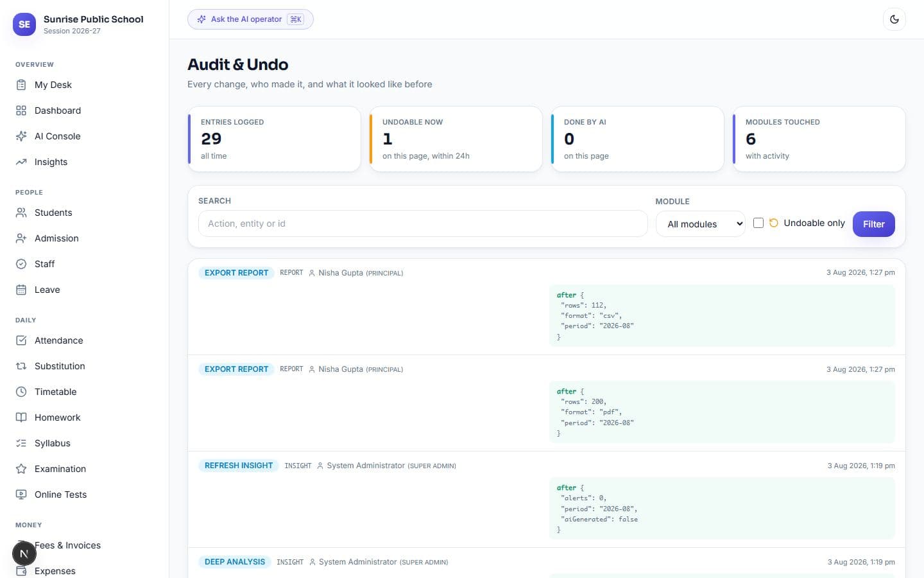This screenshot has width=924, height=578.
Task: Click the Admission add-person icon
Action: pyautogui.click(x=21, y=238)
